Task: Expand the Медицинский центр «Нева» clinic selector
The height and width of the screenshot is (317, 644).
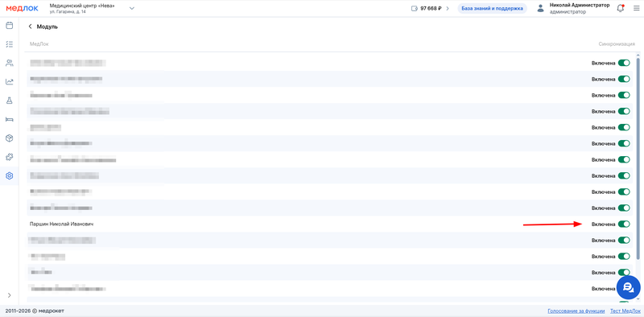Action: pos(132,9)
